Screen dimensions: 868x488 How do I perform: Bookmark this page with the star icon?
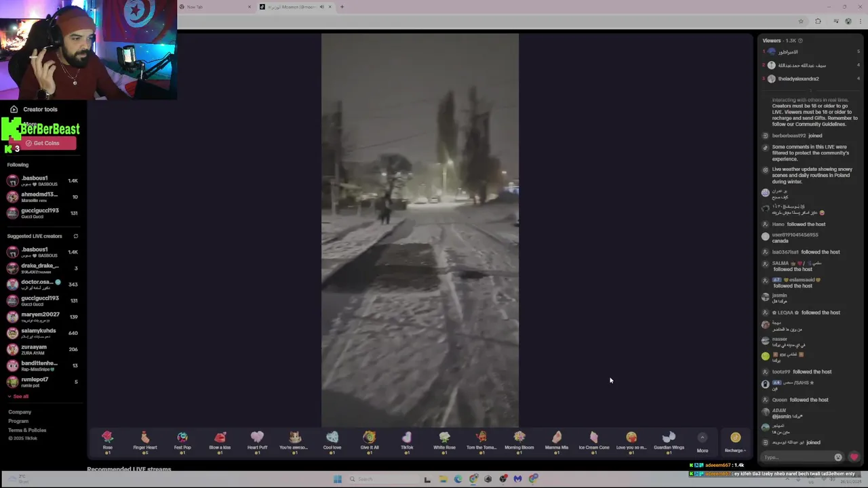pos(801,21)
